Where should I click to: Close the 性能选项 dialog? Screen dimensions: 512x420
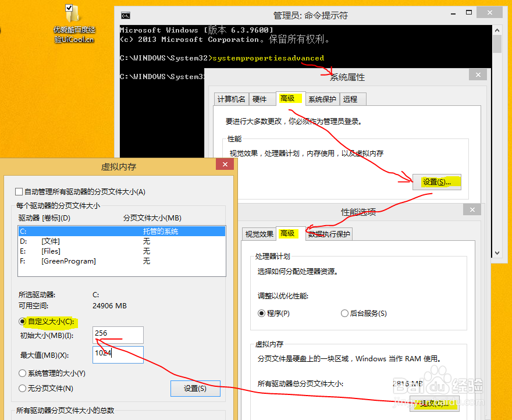(472, 209)
